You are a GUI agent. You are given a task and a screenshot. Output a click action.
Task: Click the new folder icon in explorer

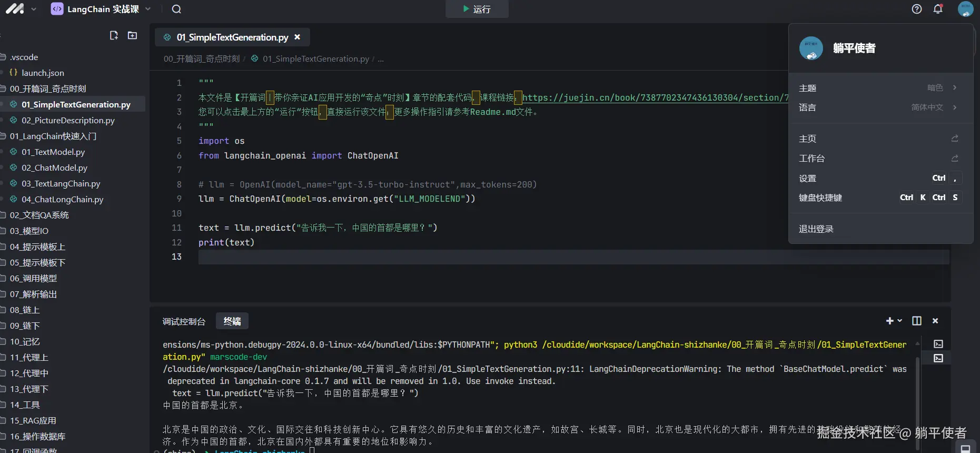click(132, 35)
